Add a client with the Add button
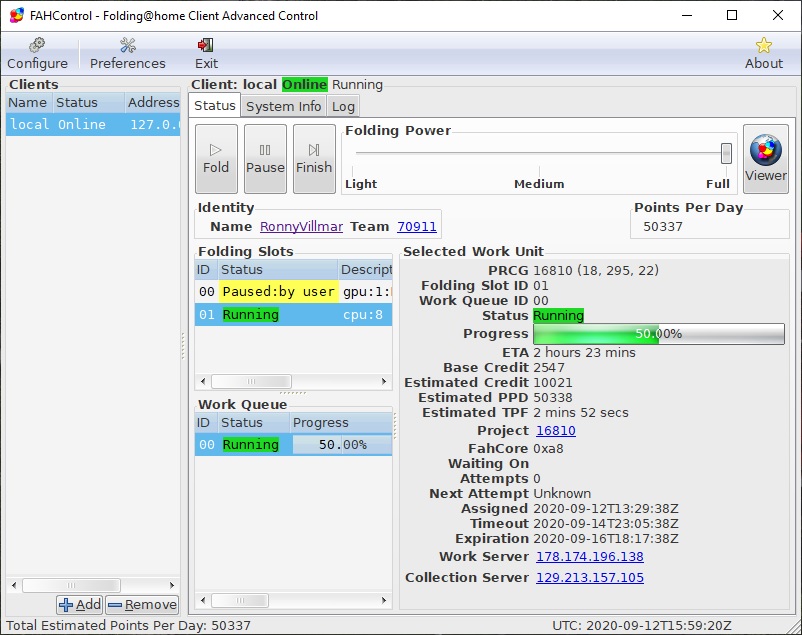 79,605
